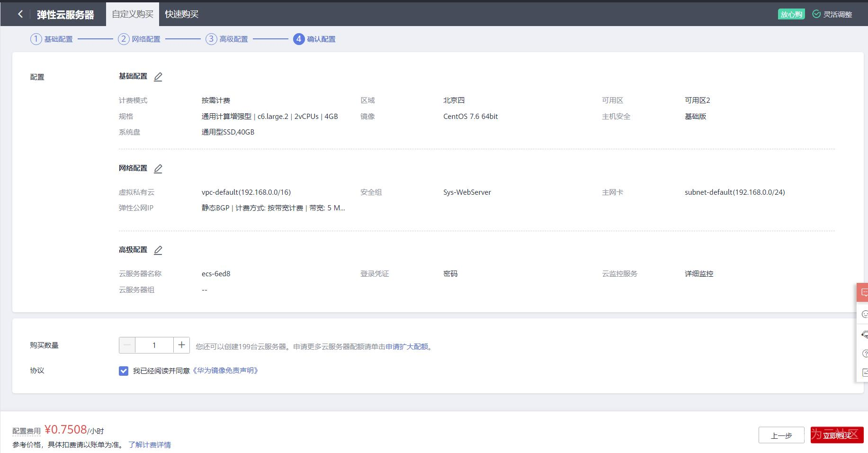Click the 云服务器组 label
The width and height of the screenshot is (868, 453).
(x=137, y=290)
